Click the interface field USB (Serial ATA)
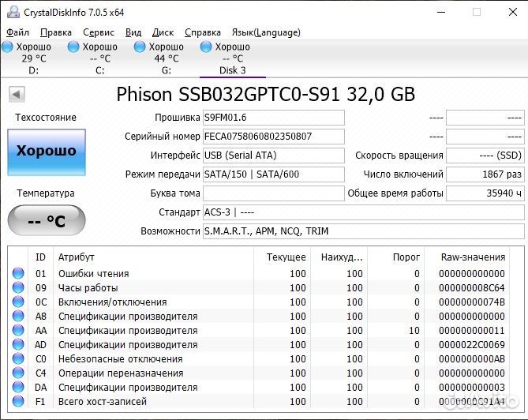The width and height of the screenshot is (528, 420). (x=273, y=156)
